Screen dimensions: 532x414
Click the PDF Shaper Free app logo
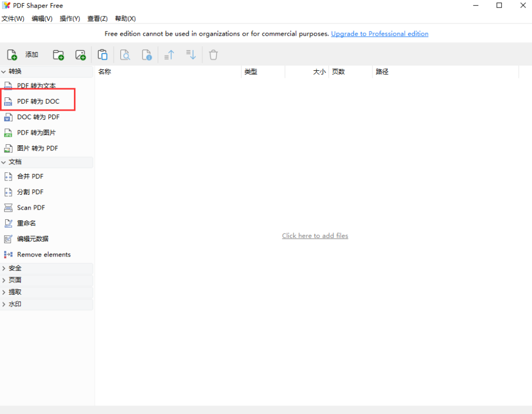pyautogui.click(x=6, y=5)
